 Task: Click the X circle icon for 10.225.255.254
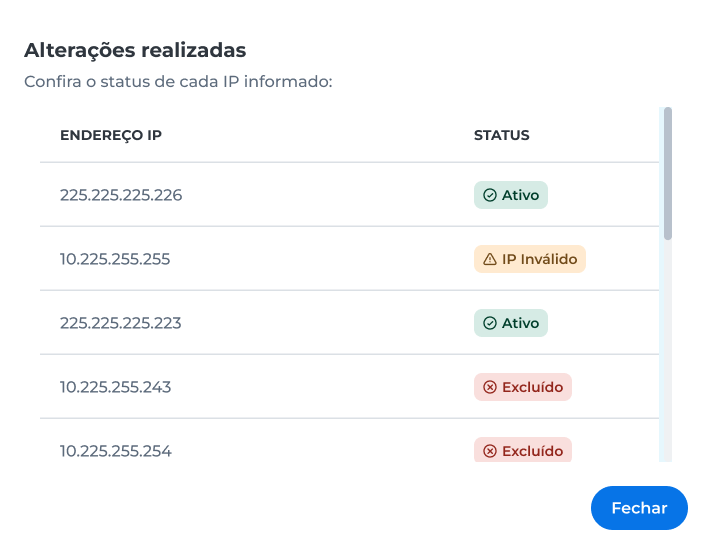[x=490, y=451]
